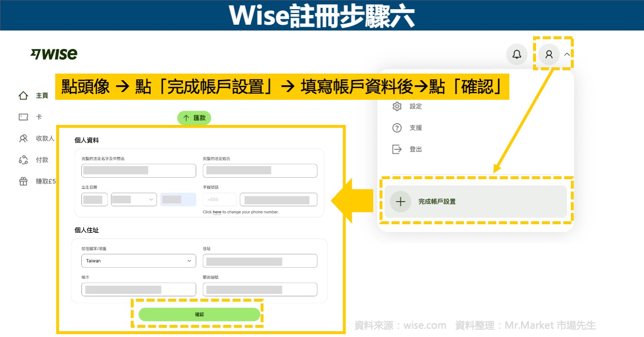Open 賺取£5 referral menu item
Image resolution: width=644 pixels, height=337 pixels.
point(46,182)
